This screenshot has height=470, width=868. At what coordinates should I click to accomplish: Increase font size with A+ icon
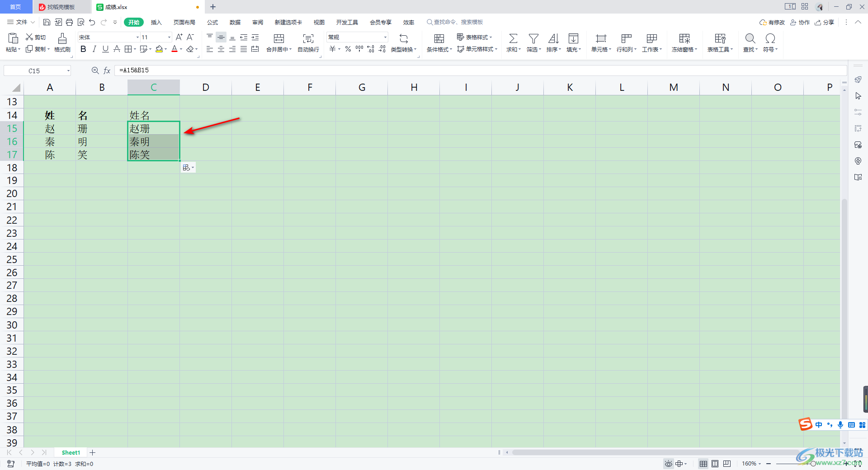tap(179, 37)
